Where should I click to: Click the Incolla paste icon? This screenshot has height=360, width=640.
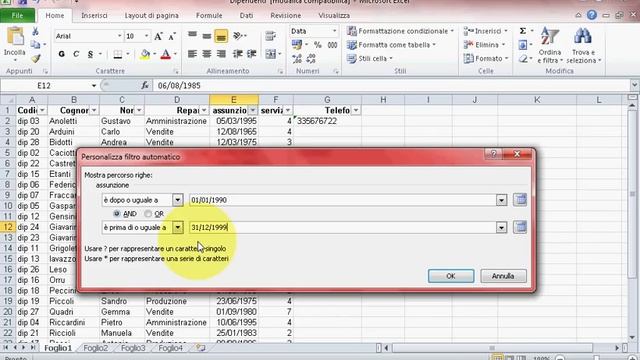(x=15, y=36)
